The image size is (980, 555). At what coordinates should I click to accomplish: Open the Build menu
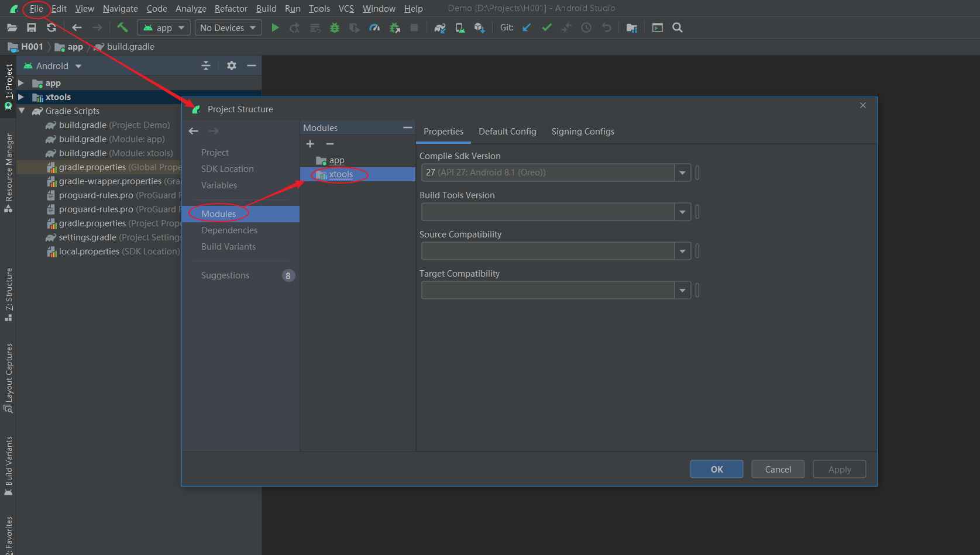pyautogui.click(x=266, y=9)
